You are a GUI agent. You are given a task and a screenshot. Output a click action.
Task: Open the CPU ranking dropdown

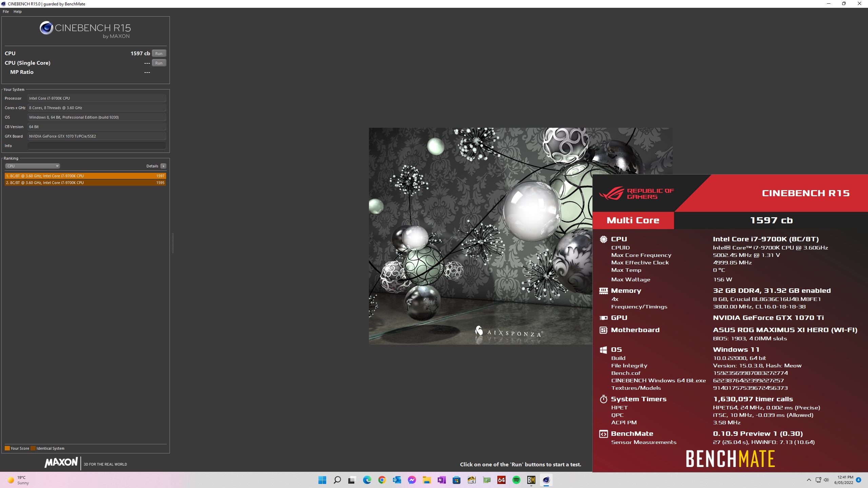(x=33, y=166)
